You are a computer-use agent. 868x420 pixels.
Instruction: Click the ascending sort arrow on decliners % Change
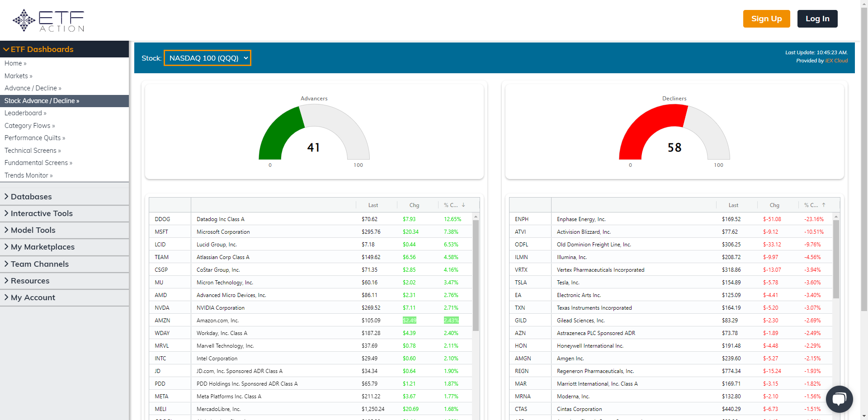tap(823, 205)
